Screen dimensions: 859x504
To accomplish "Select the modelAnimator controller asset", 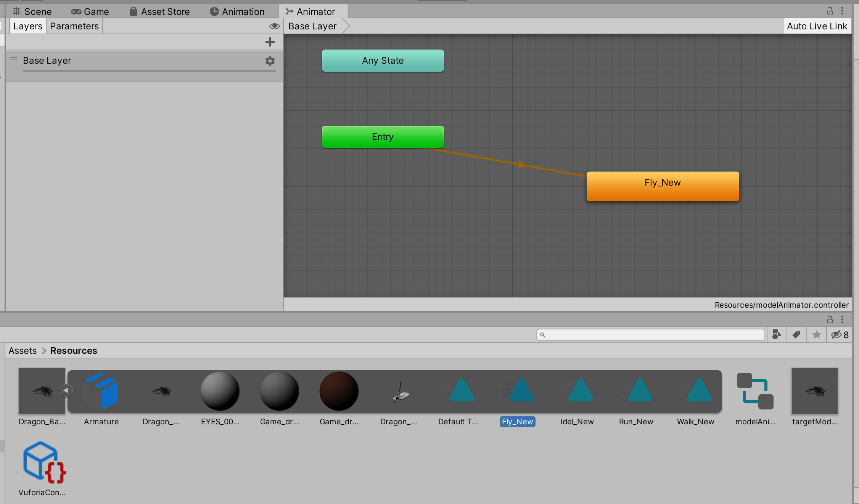I will click(754, 391).
